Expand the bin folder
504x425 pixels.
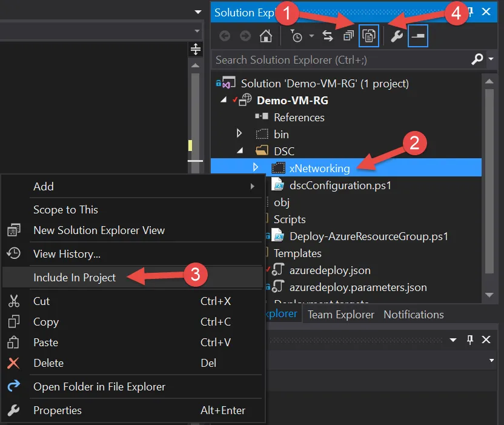pyautogui.click(x=239, y=133)
